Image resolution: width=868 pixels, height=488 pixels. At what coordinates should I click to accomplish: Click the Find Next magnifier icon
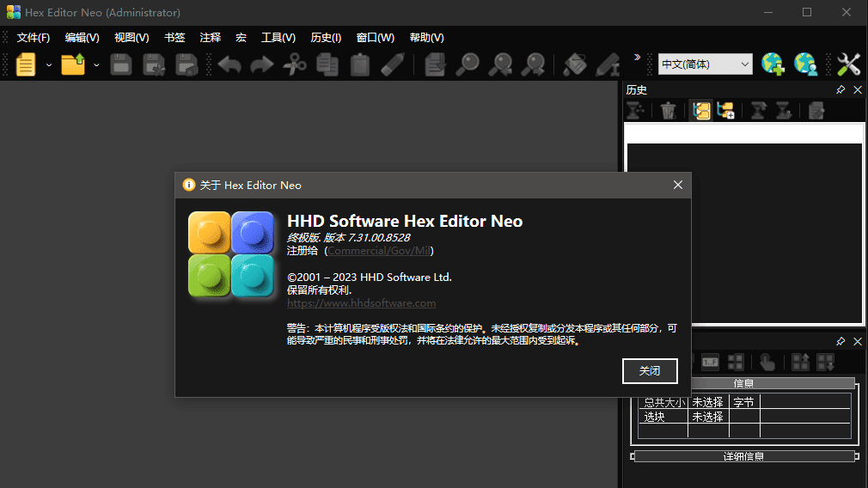[533, 64]
